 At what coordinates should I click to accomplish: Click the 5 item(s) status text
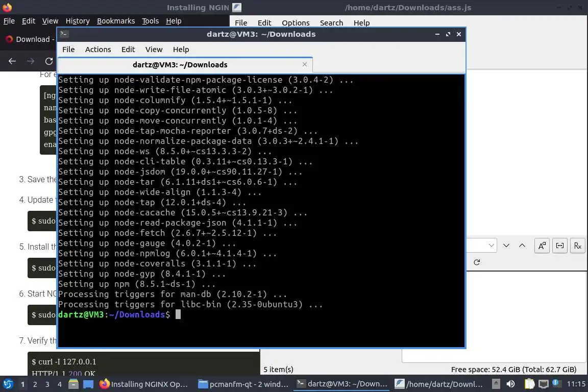278,370
